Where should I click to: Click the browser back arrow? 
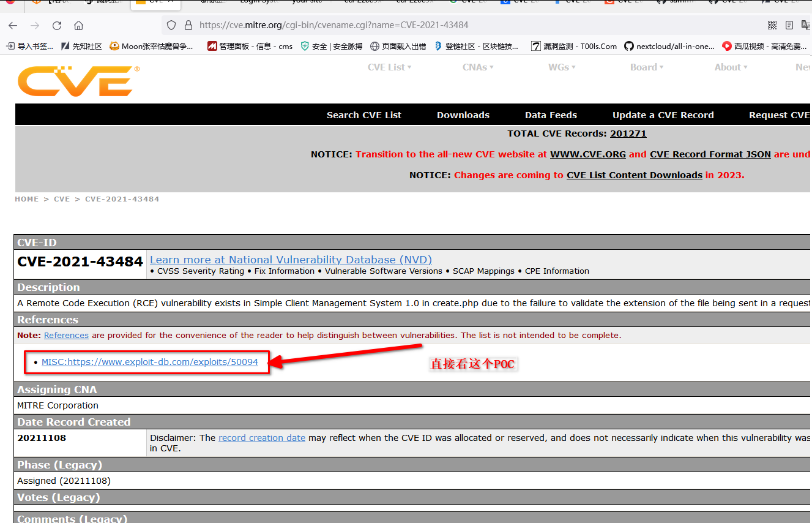click(13, 26)
